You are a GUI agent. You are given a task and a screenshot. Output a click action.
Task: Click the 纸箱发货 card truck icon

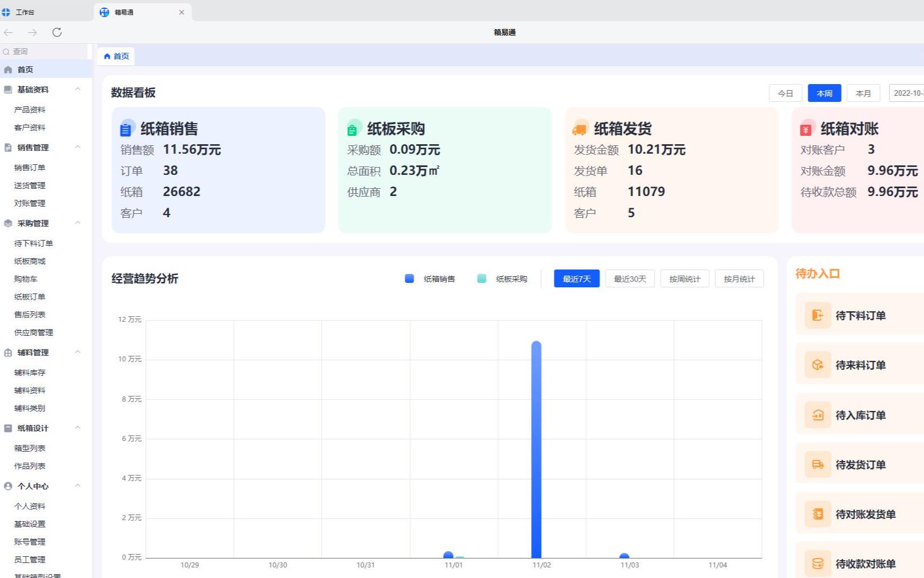tap(579, 129)
